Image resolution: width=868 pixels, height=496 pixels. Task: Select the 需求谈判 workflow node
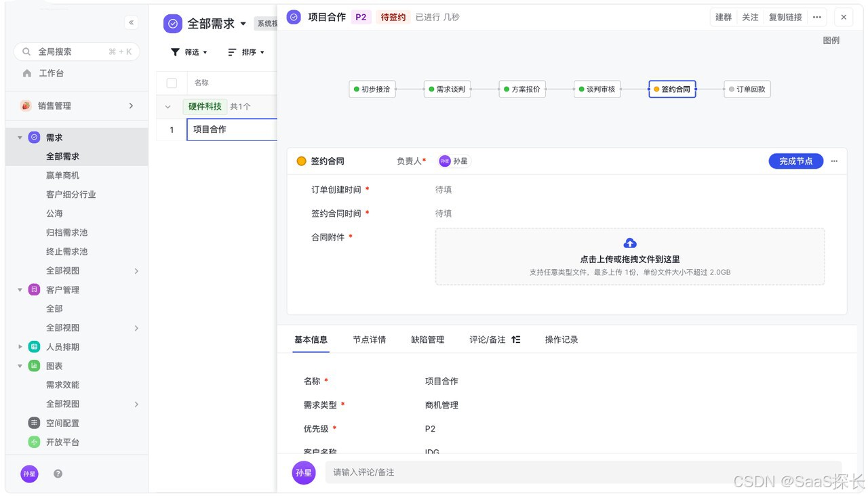click(448, 89)
